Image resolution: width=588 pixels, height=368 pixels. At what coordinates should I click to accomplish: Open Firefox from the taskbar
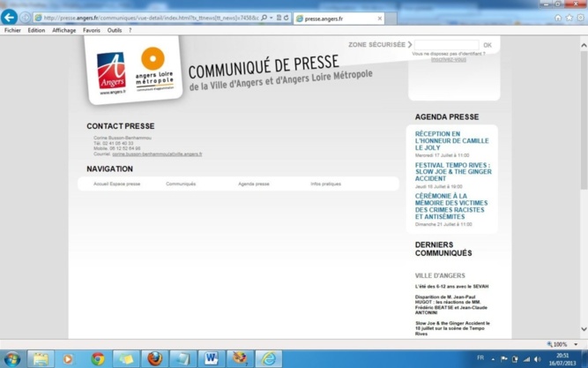pyautogui.click(x=154, y=359)
